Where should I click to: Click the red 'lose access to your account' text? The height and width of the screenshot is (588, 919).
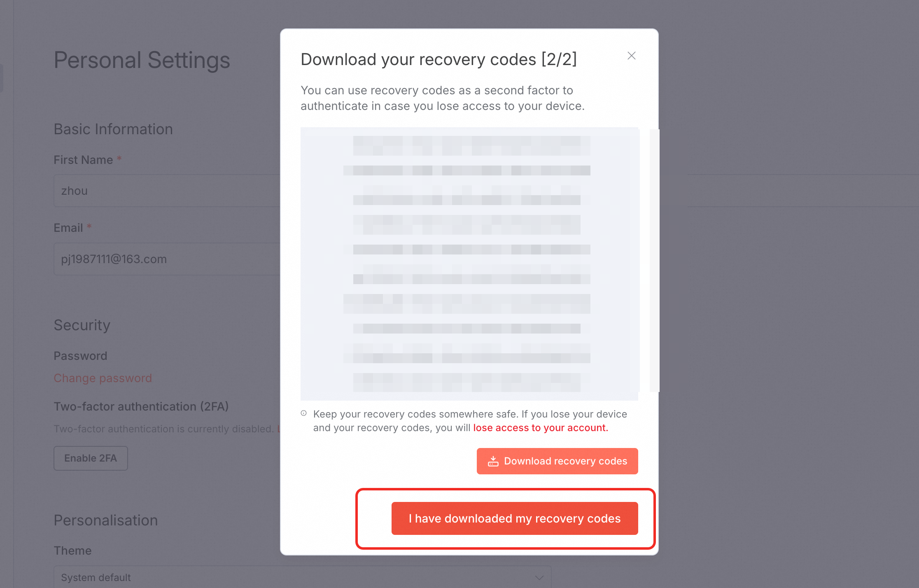(x=540, y=428)
